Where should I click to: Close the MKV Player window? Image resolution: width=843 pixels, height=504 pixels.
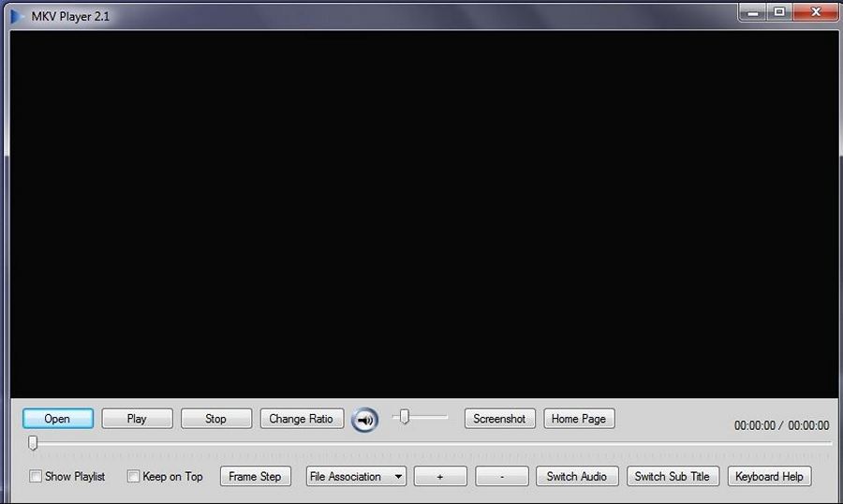[x=816, y=12]
